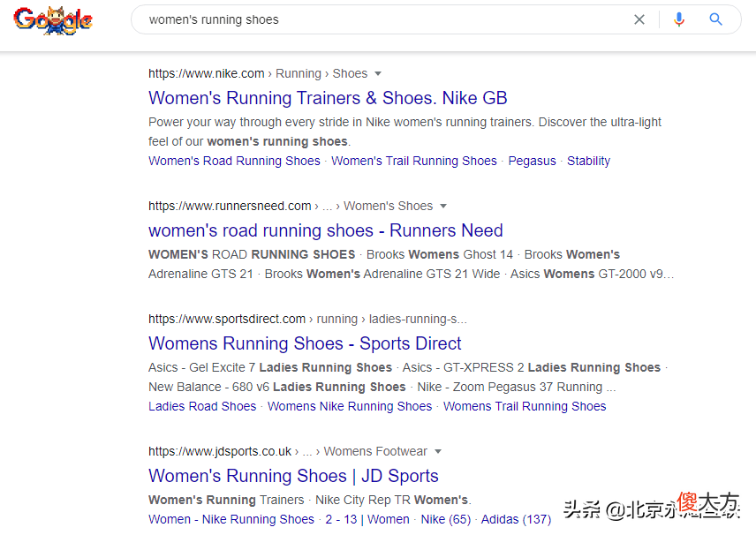The width and height of the screenshot is (756, 535).
Task: Open Womens Nike Running Shoes sitelink
Action: [350, 406]
